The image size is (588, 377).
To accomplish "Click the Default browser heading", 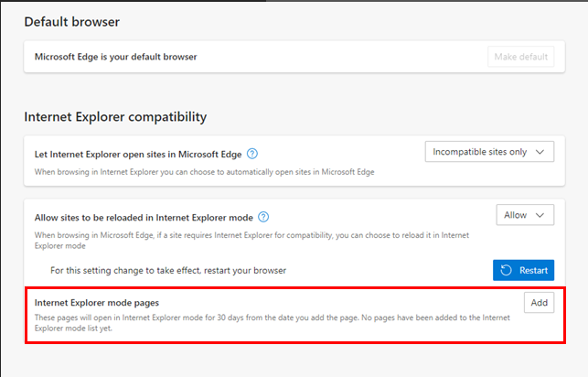I will coord(72,22).
